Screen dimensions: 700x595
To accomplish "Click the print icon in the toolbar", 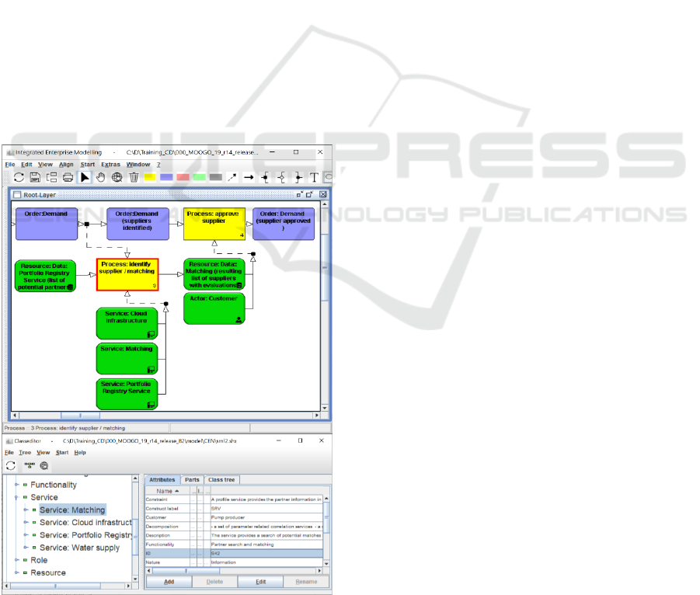I will point(68,177).
